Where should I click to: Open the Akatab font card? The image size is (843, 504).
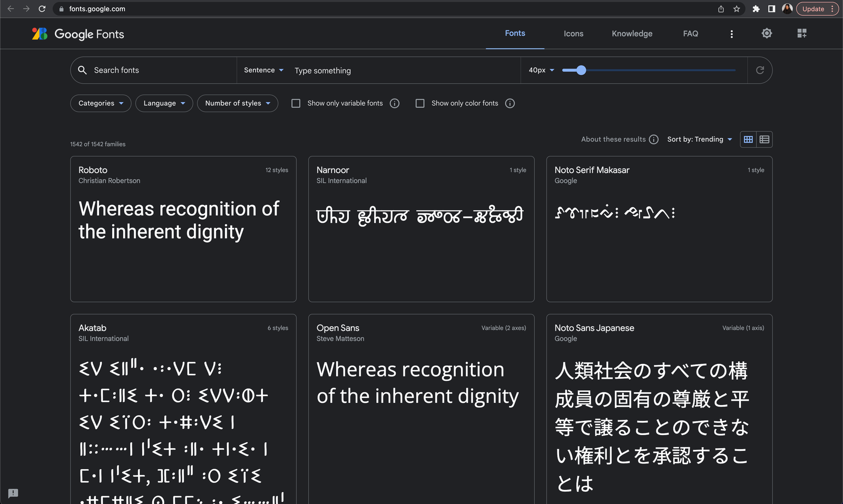[183, 409]
